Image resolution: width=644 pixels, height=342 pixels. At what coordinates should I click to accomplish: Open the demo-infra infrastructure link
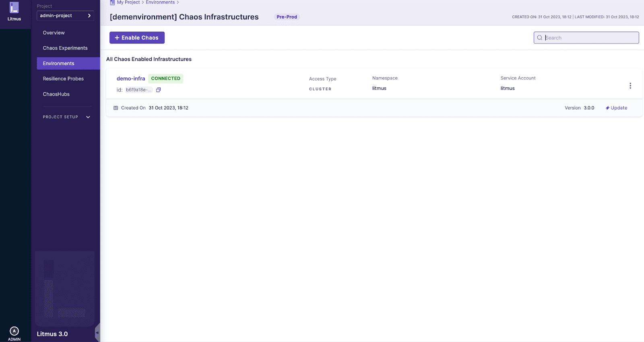point(131,79)
